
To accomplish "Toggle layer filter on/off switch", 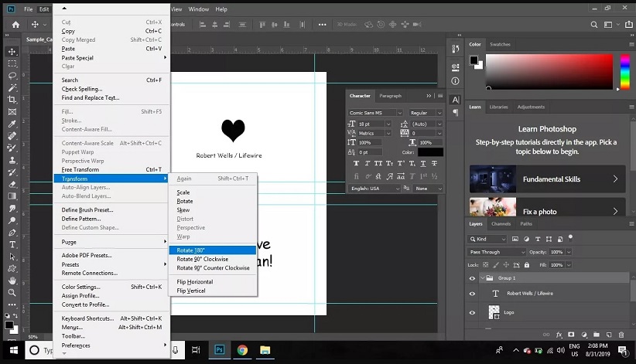I will click(570, 237).
